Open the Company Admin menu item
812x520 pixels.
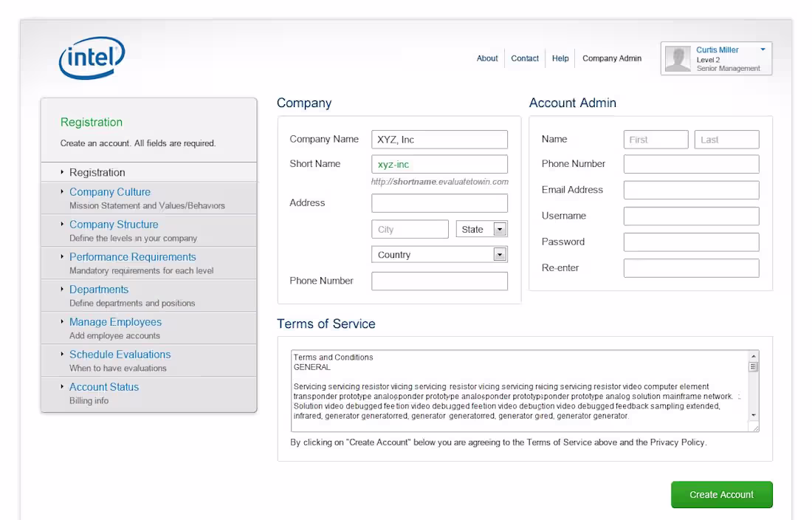tap(611, 58)
